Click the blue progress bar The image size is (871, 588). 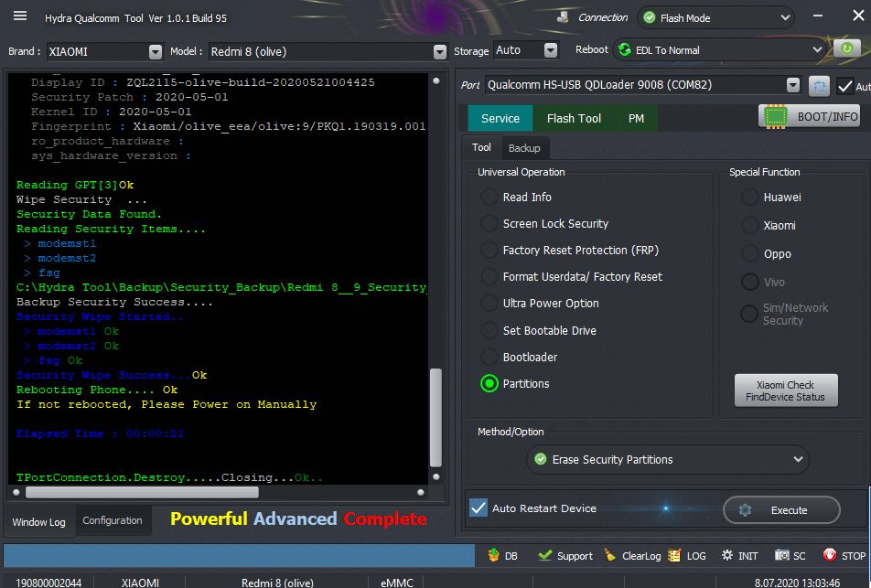[239, 555]
